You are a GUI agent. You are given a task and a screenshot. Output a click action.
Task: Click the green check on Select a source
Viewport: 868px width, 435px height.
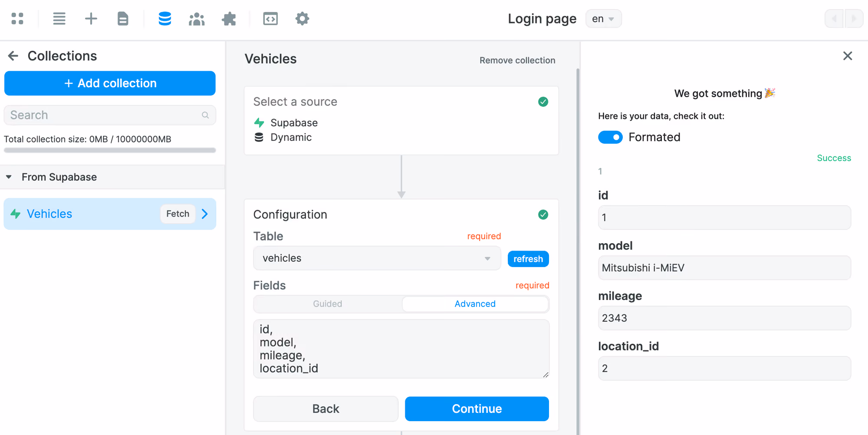point(543,102)
